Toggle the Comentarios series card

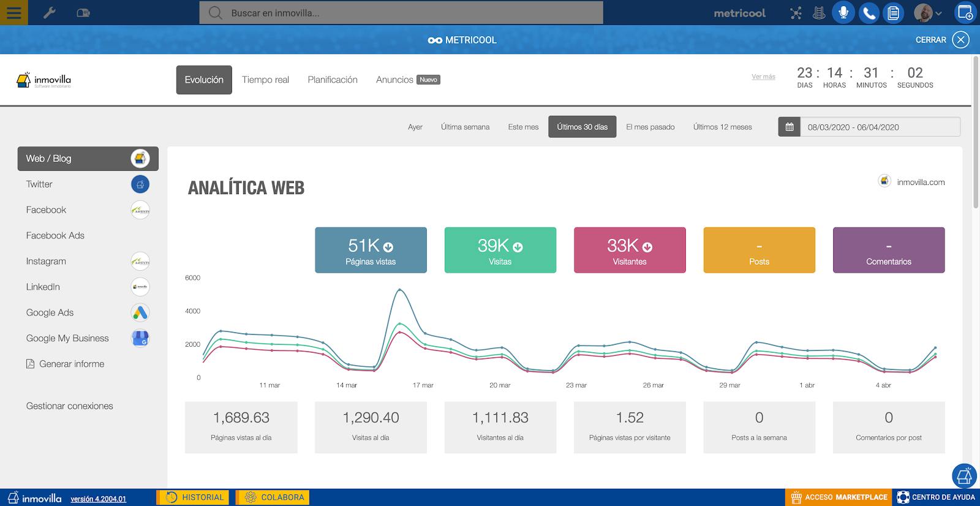tap(889, 250)
